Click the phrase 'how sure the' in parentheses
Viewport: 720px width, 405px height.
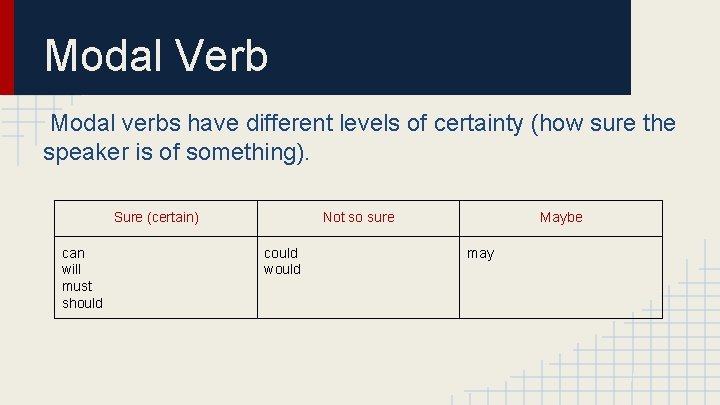603,123
